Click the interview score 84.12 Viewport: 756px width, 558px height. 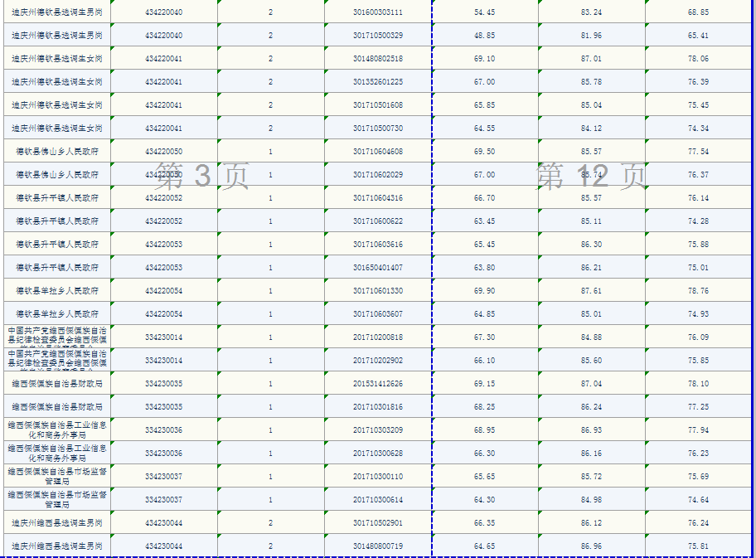[592, 129]
